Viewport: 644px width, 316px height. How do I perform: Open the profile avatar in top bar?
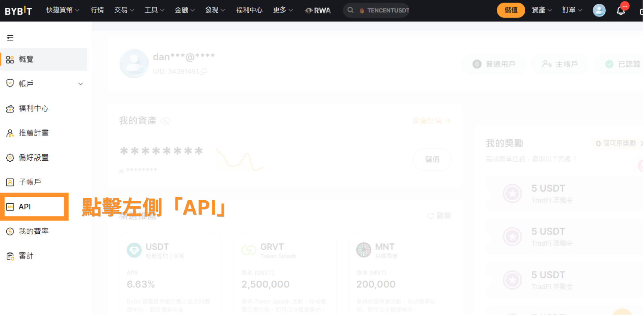[x=599, y=10]
